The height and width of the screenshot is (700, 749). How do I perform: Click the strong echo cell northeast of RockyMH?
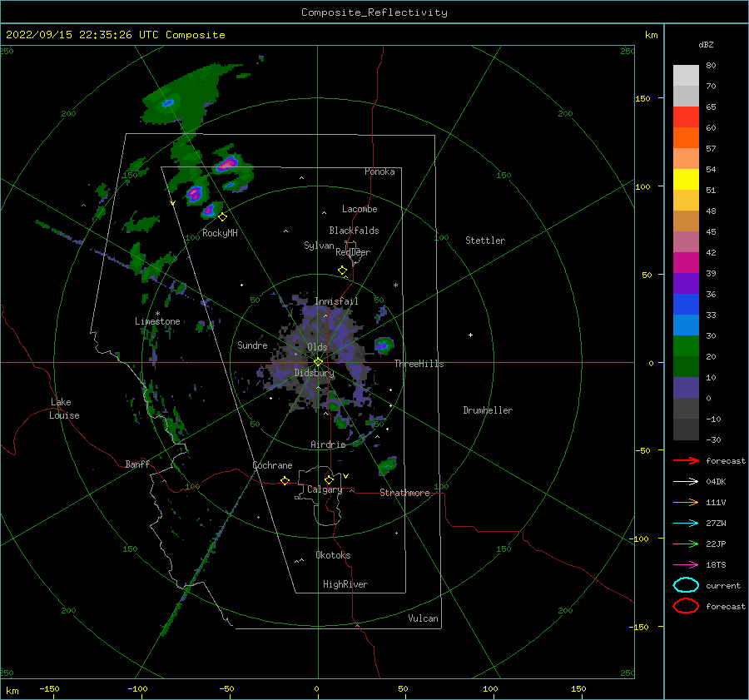click(226, 164)
